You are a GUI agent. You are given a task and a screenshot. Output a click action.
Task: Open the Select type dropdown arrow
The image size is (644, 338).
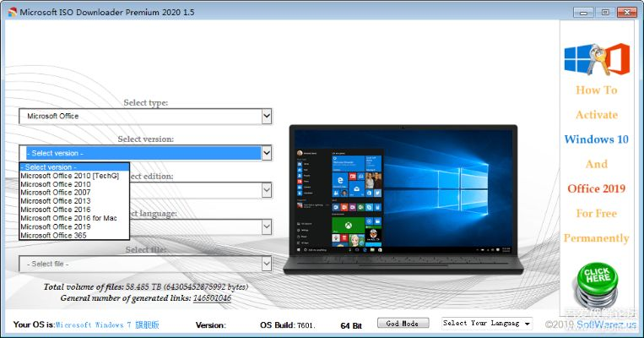point(267,117)
